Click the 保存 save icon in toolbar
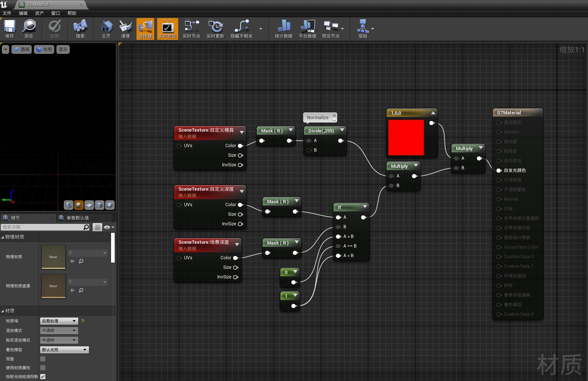Screen dimensions: 588x381 point(10,29)
